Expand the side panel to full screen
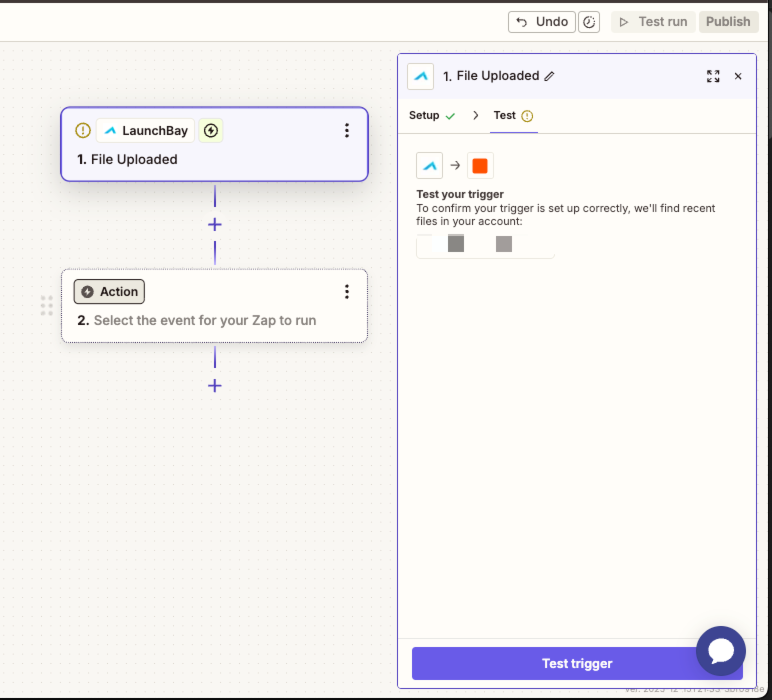772x700 pixels. 713,76
